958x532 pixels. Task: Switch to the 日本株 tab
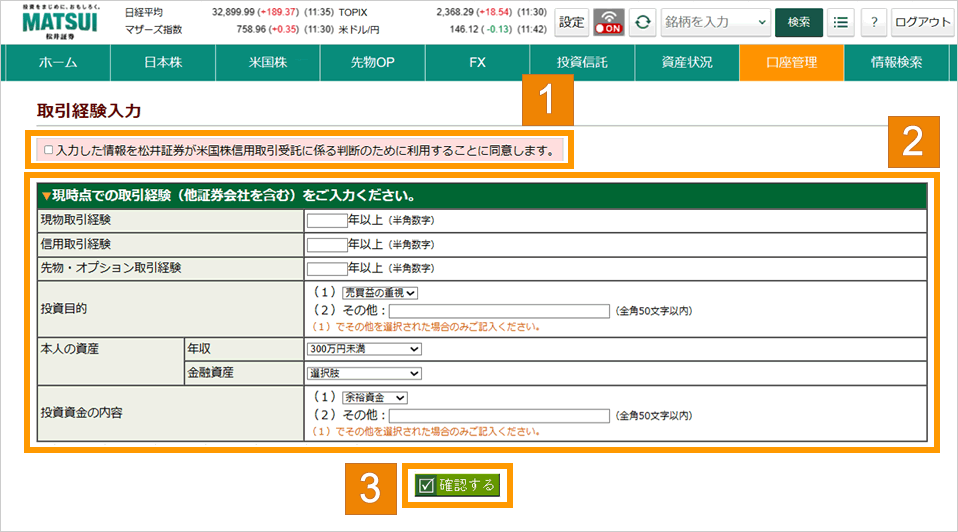tap(163, 63)
